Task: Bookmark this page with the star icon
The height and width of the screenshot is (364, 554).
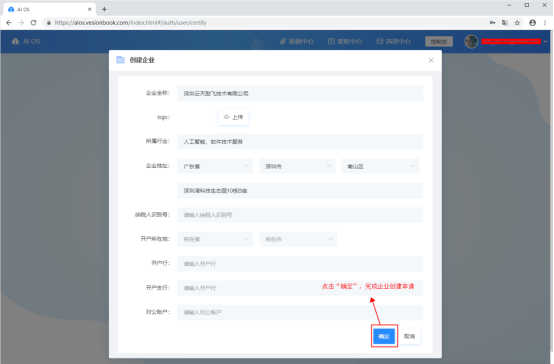Action: pos(517,23)
